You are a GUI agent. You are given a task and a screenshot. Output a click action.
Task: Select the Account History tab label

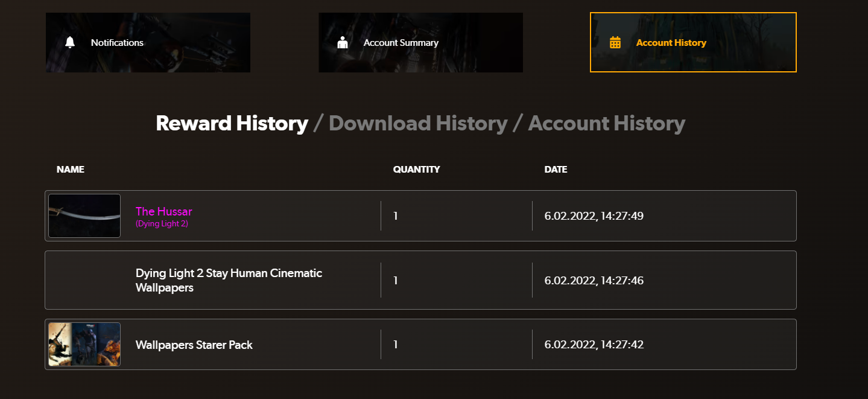pos(671,43)
